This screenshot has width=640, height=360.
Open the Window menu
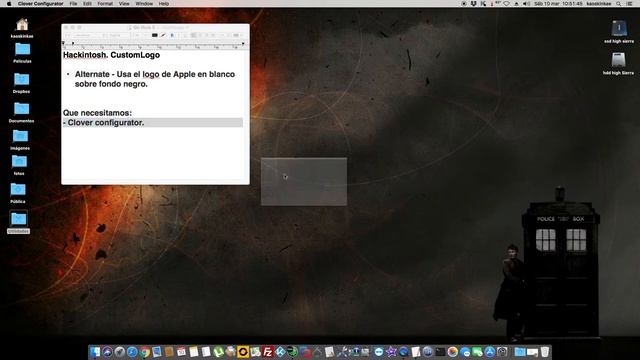144,4
